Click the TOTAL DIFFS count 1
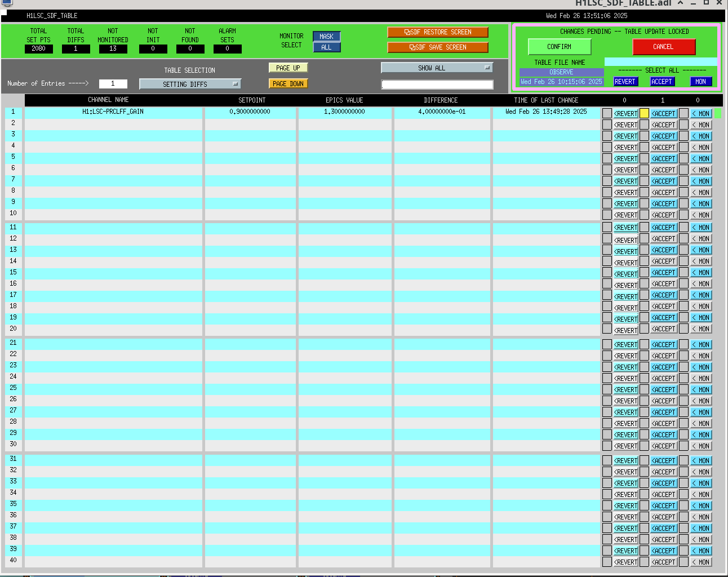 click(76, 48)
